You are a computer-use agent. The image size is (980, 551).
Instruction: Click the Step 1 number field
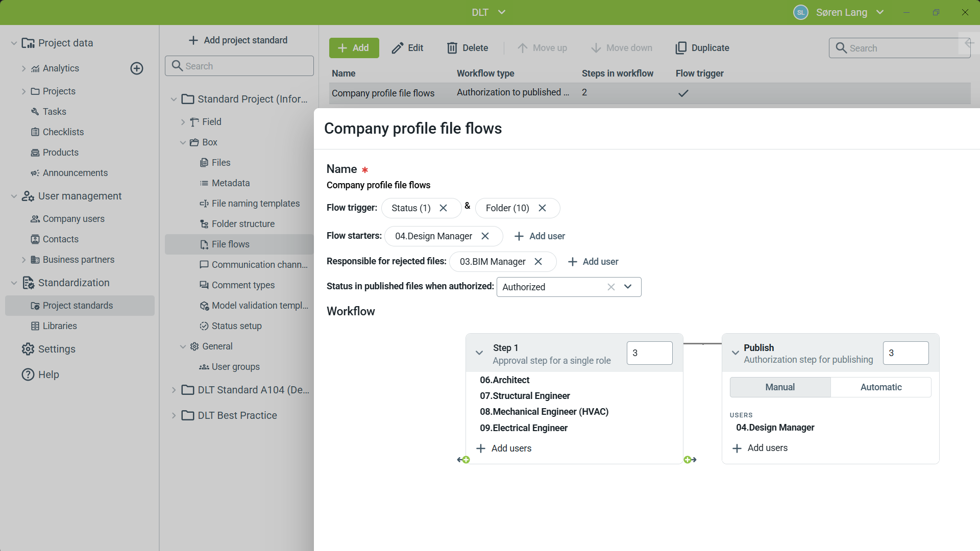[649, 353]
